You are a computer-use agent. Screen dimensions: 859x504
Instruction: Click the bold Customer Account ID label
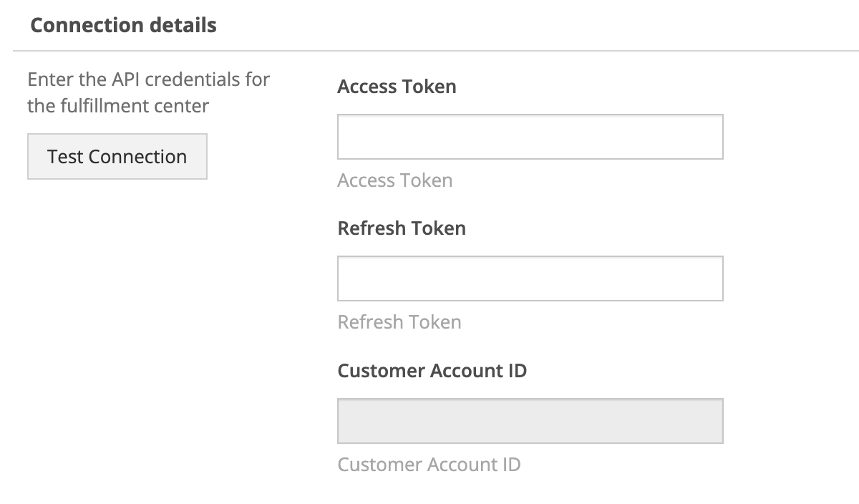[x=432, y=371]
